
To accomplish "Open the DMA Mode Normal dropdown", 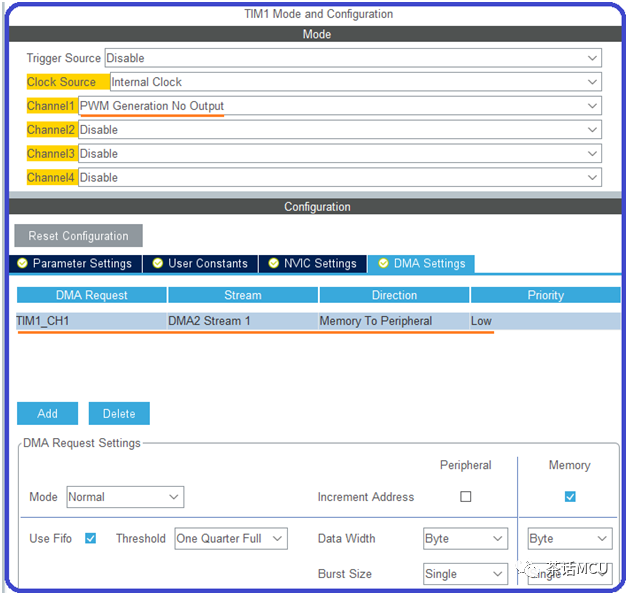I will 125,497.
